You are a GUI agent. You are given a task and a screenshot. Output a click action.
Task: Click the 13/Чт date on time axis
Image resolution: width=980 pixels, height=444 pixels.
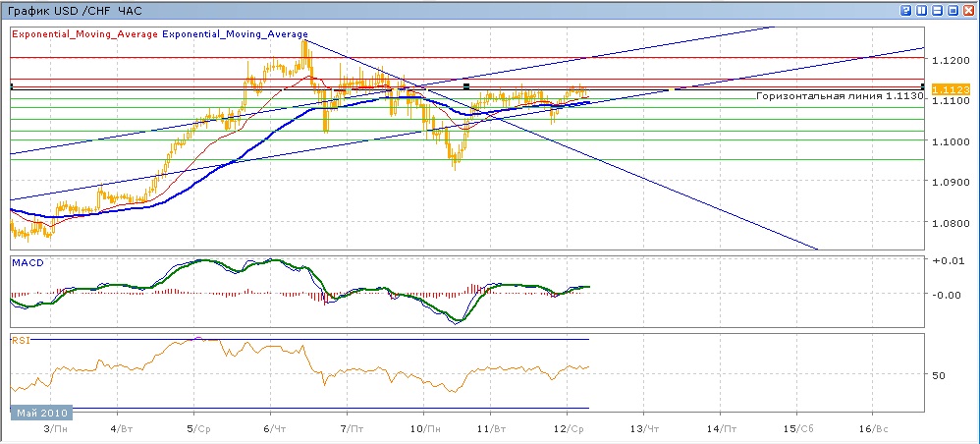pyautogui.click(x=643, y=430)
